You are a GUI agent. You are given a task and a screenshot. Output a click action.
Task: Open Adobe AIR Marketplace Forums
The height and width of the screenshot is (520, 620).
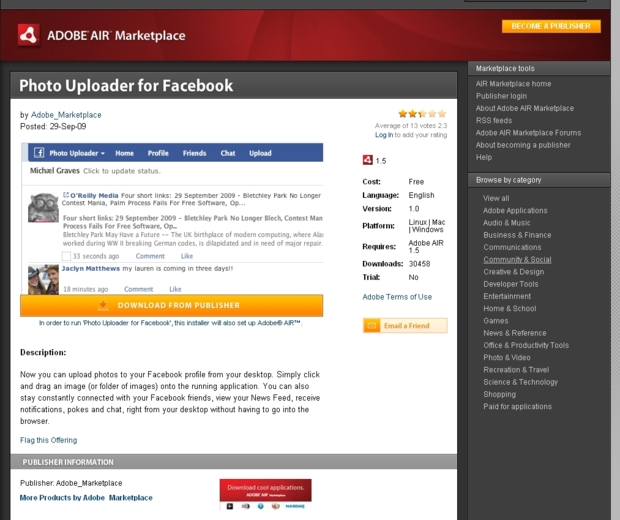[x=528, y=132]
